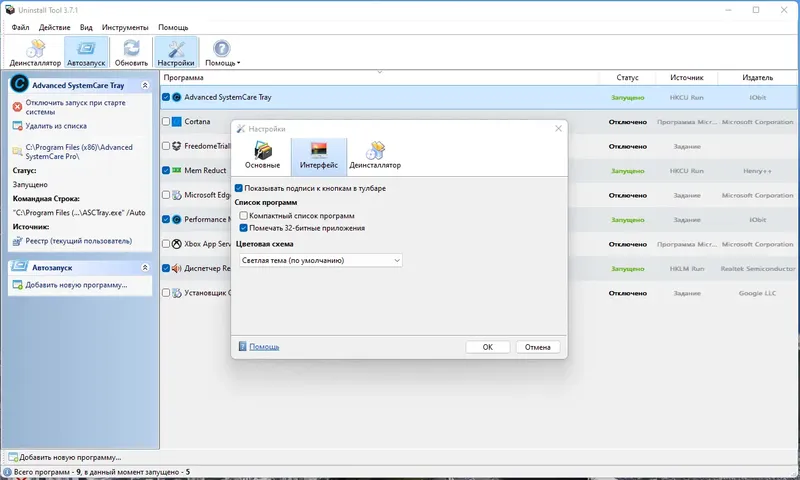Click the red disable-startup icon

tap(17, 107)
